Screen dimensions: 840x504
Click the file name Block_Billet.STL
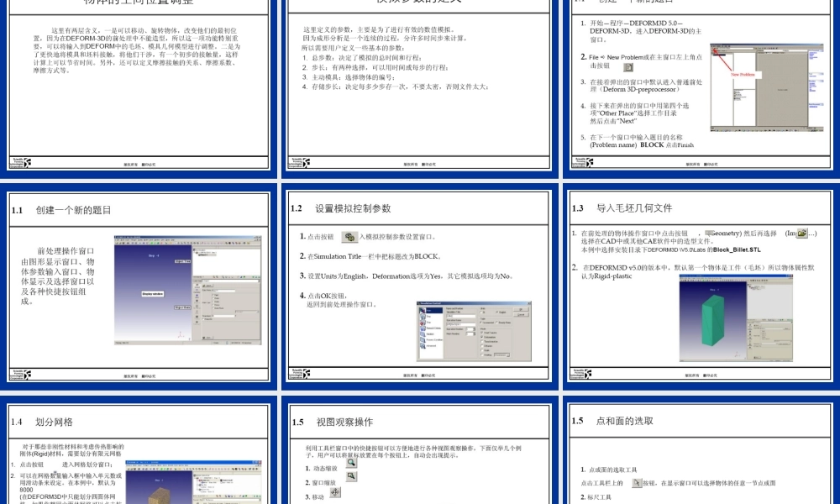737,249
